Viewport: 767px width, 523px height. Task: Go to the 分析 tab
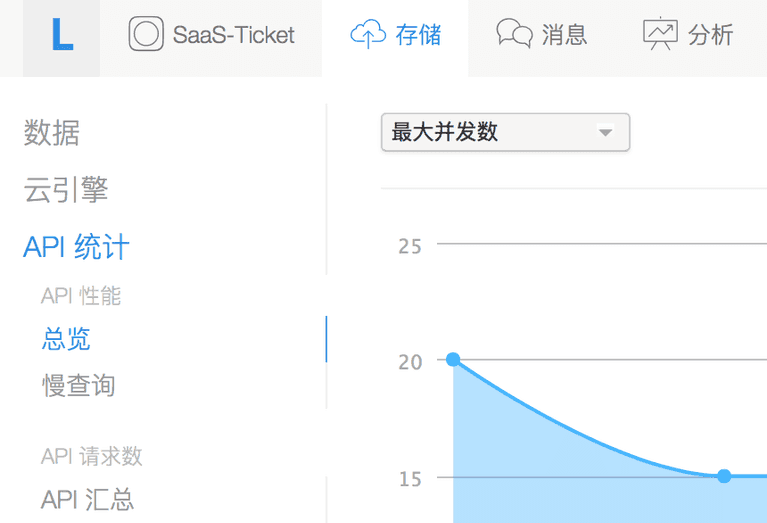711,36
